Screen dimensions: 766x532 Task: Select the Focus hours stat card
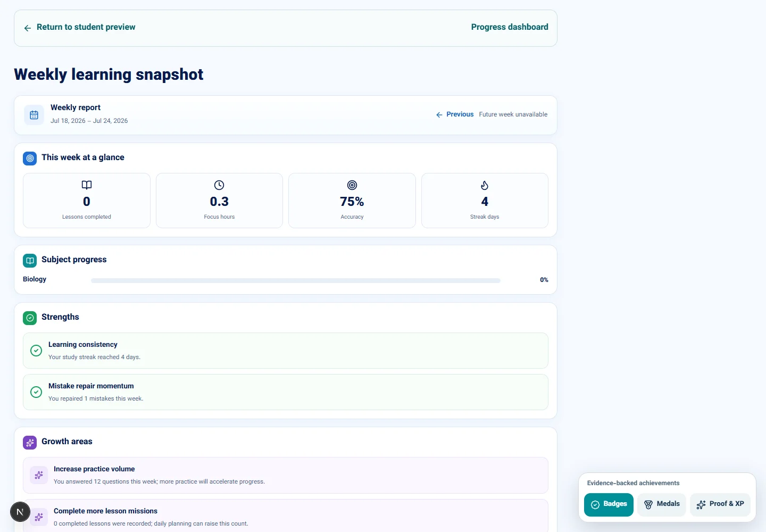pos(219,201)
